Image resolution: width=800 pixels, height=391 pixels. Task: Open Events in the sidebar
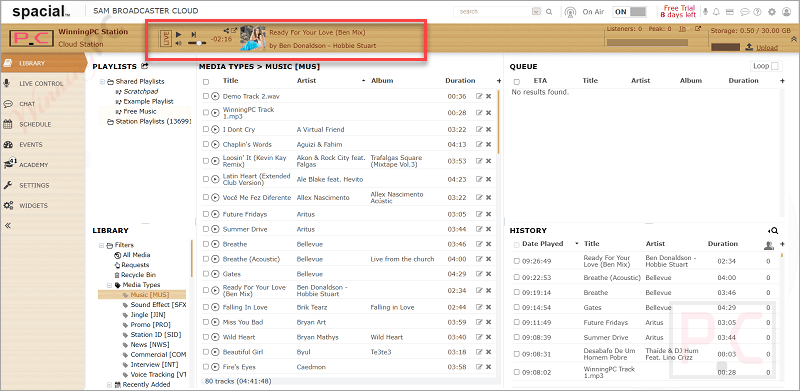[43, 144]
